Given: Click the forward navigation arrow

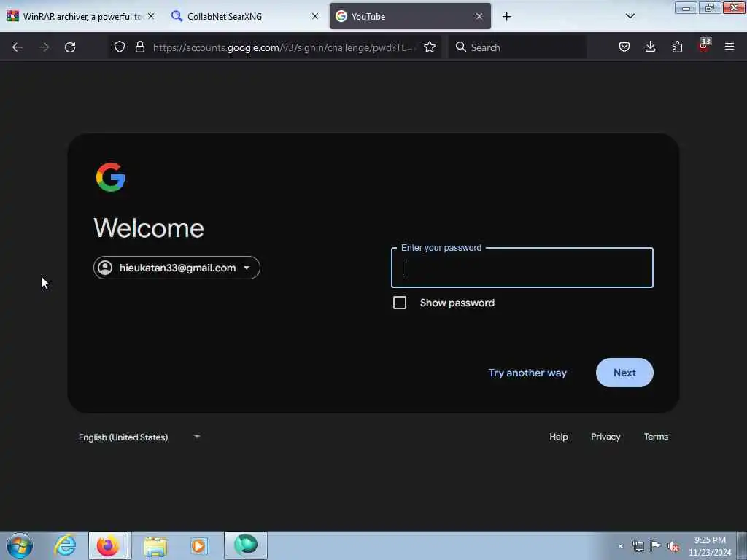Looking at the screenshot, I should tap(44, 47).
